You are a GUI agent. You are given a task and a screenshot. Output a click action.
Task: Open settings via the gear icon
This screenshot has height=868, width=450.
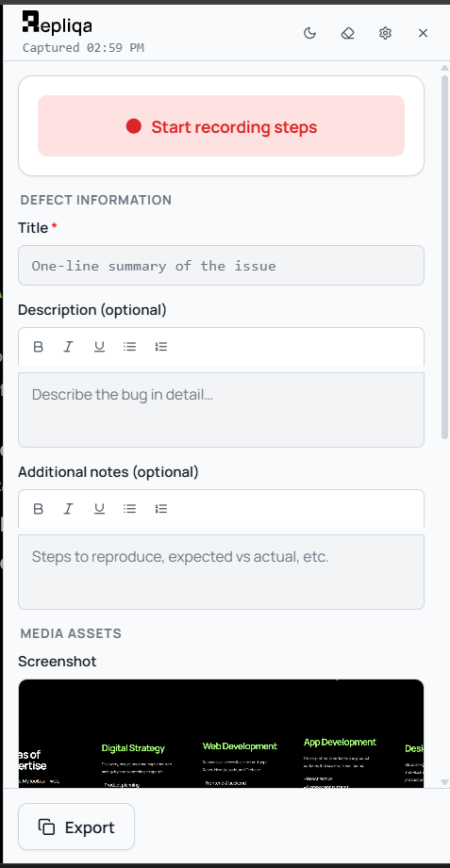(x=385, y=33)
